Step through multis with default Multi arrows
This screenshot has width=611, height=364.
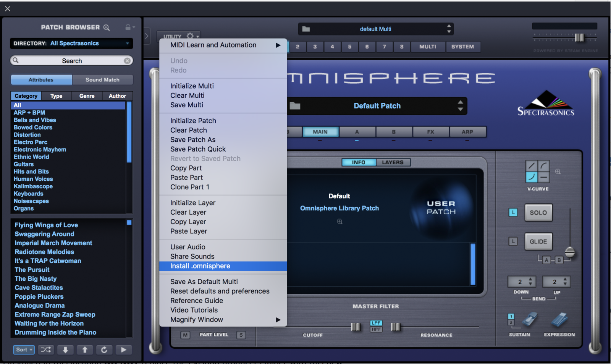pyautogui.click(x=449, y=29)
